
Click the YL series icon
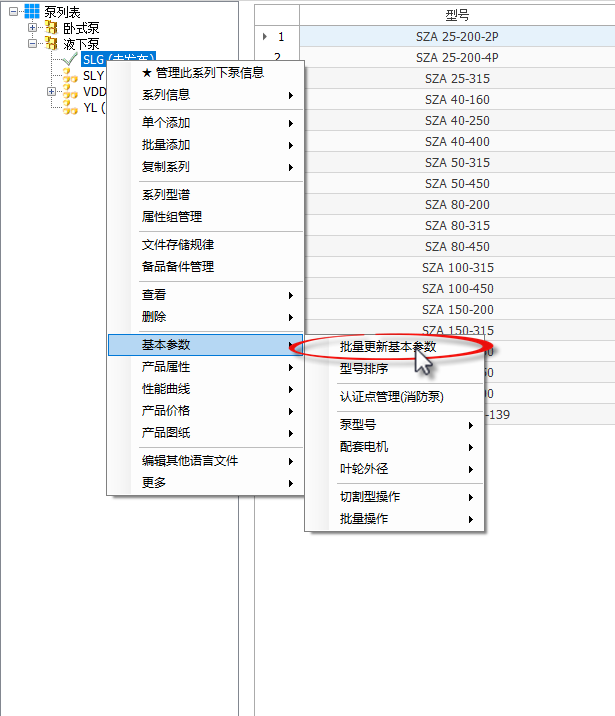[70, 108]
